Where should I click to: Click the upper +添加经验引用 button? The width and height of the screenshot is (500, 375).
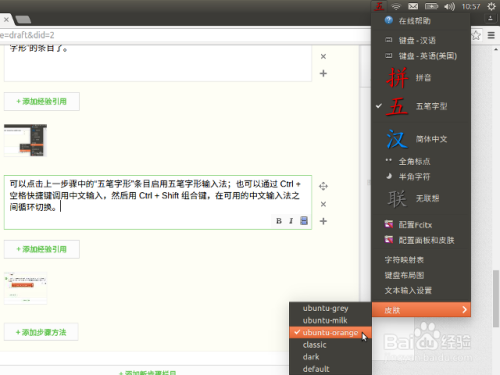(x=42, y=101)
